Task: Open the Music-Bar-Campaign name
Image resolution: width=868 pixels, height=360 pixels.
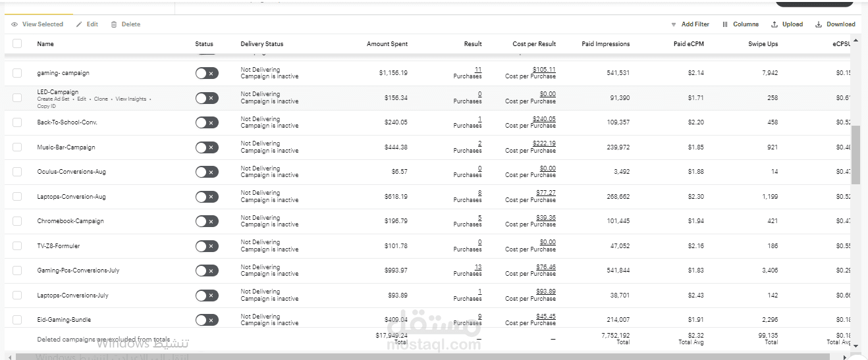Action: coord(66,147)
